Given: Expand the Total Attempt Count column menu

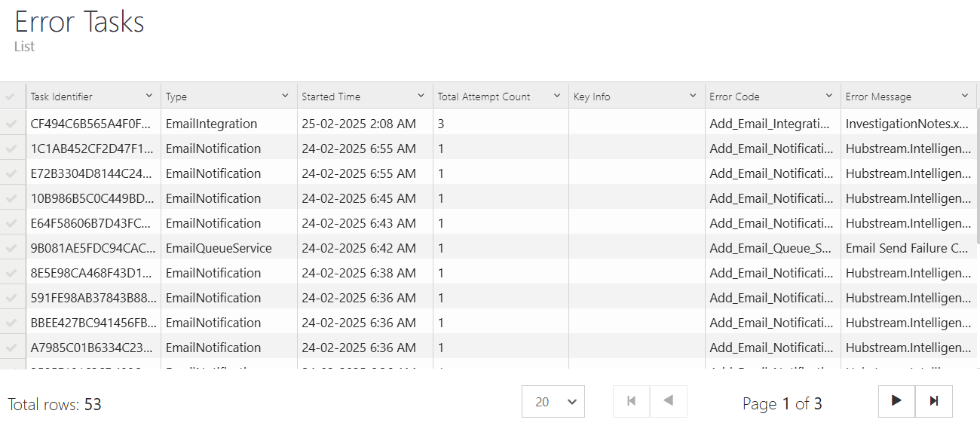Looking at the screenshot, I should [557, 96].
